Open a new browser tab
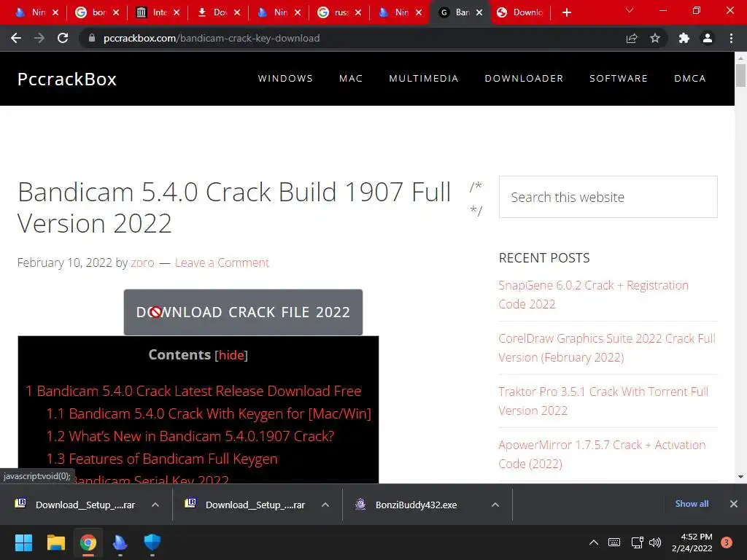Viewport: 747px width, 560px height. pyautogui.click(x=566, y=12)
